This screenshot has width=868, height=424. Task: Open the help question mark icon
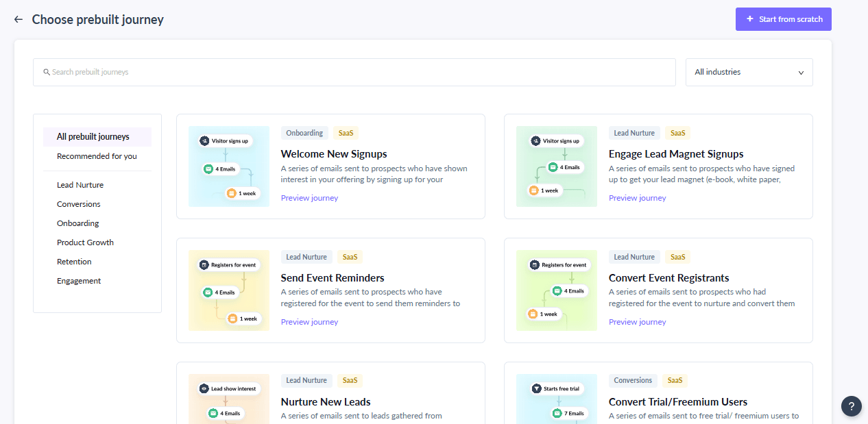(851, 406)
